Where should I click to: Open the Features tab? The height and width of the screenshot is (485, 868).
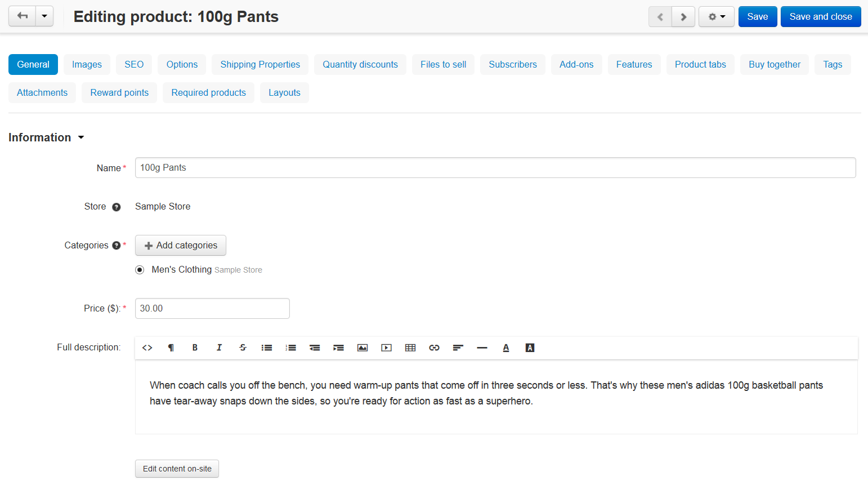pyautogui.click(x=634, y=64)
